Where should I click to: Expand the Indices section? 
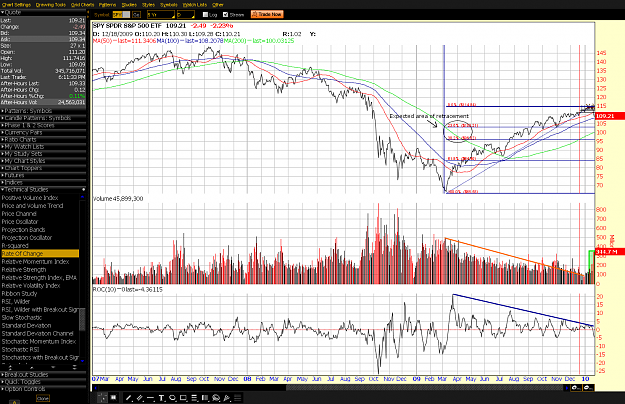pyautogui.click(x=43, y=182)
